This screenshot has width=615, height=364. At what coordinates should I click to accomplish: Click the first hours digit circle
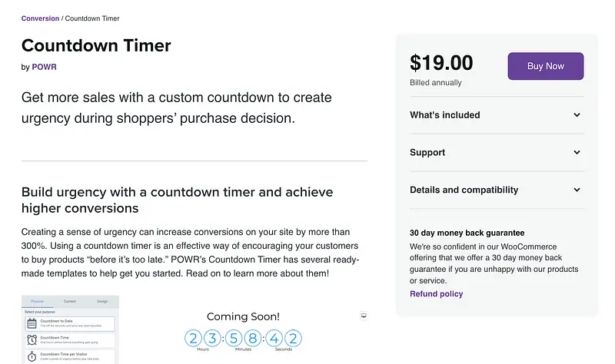click(x=193, y=337)
